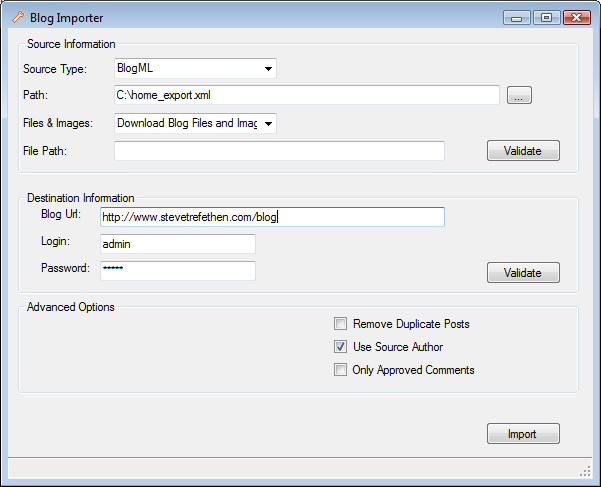Focus the empty File Path text box

[x=279, y=151]
